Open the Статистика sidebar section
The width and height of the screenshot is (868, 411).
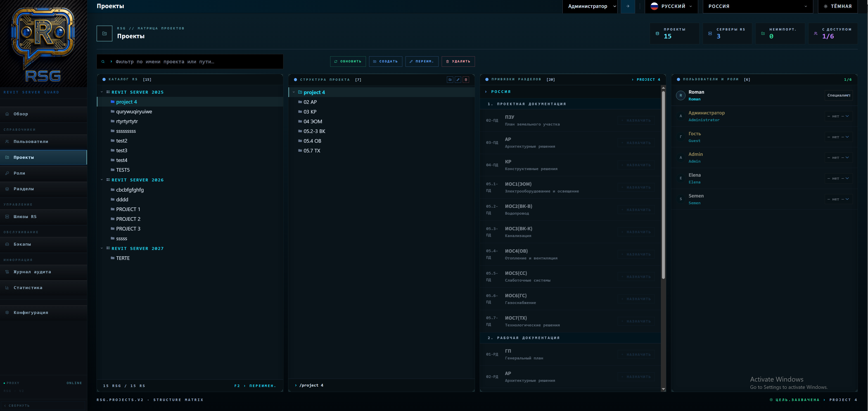[28, 288]
